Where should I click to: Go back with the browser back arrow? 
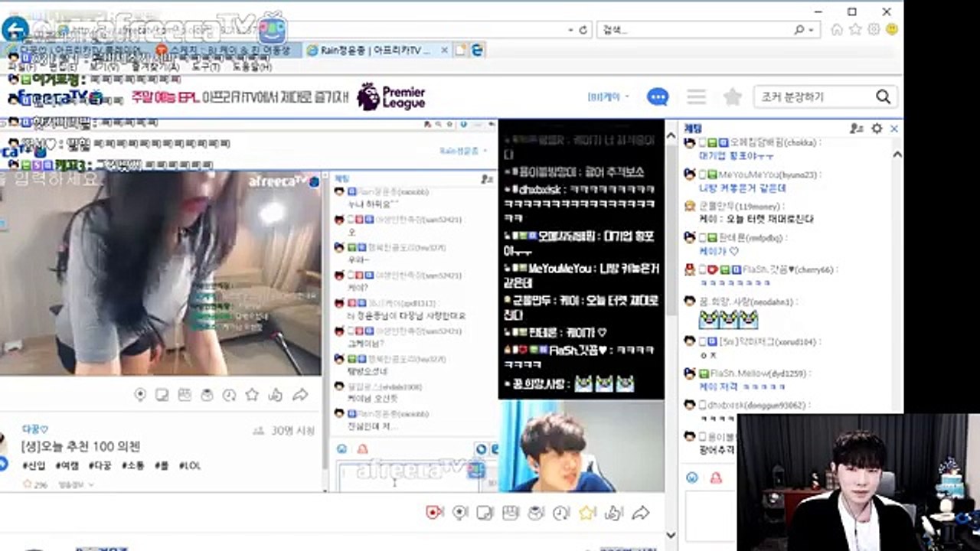(x=15, y=30)
